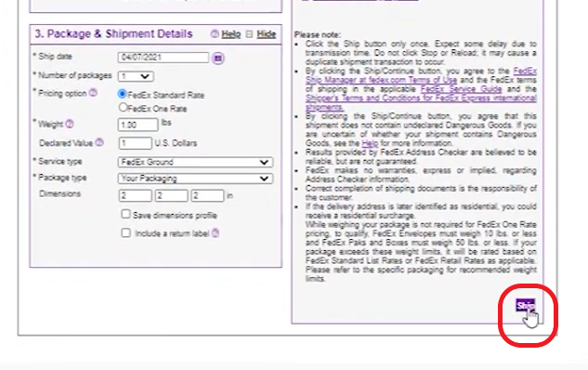The image size is (588, 370).
Task: Click the help icon beside Include a return label
Action: tap(216, 233)
